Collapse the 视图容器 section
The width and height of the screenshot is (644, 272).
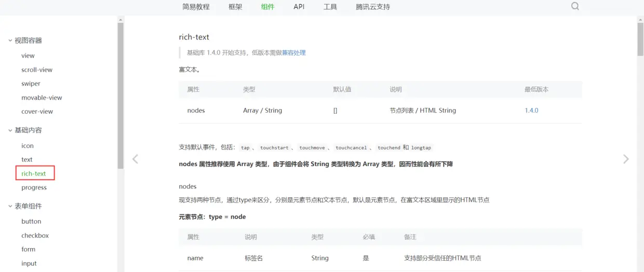pyautogui.click(x=10, y=40)
